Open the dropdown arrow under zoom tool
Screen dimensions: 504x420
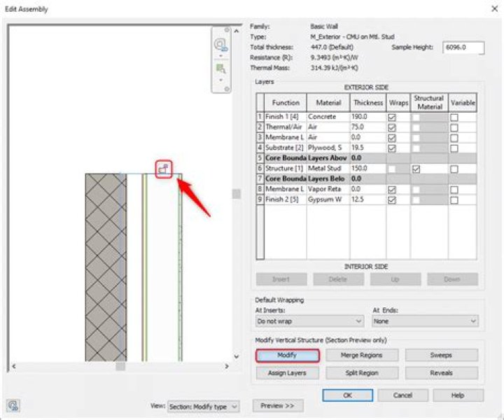click(x=220, y=80)
